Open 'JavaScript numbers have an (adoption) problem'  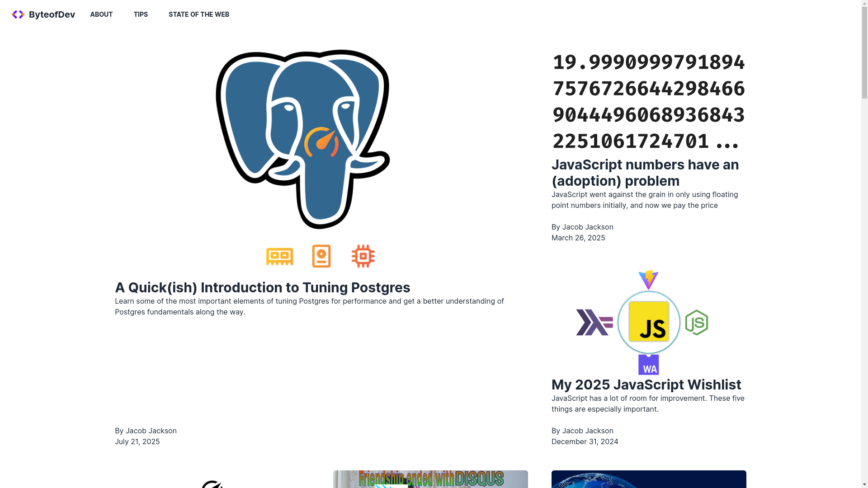point(645,173)
